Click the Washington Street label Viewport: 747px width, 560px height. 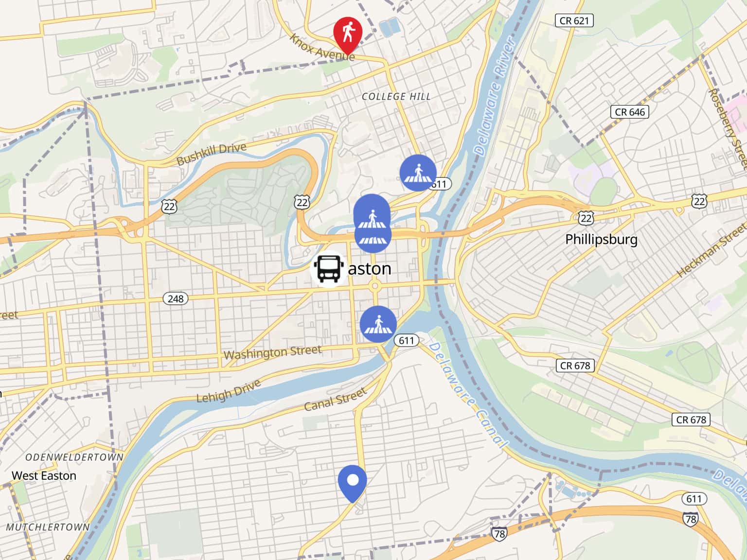point(272,351)
